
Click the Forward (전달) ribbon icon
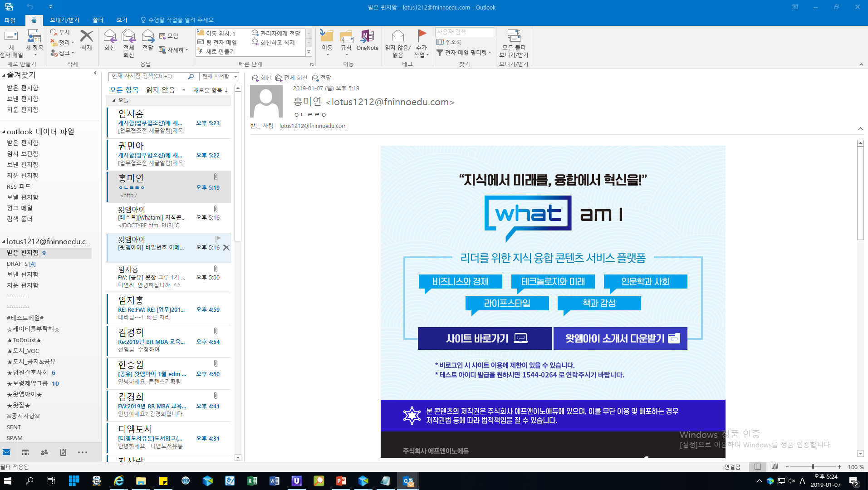(148, 40)
